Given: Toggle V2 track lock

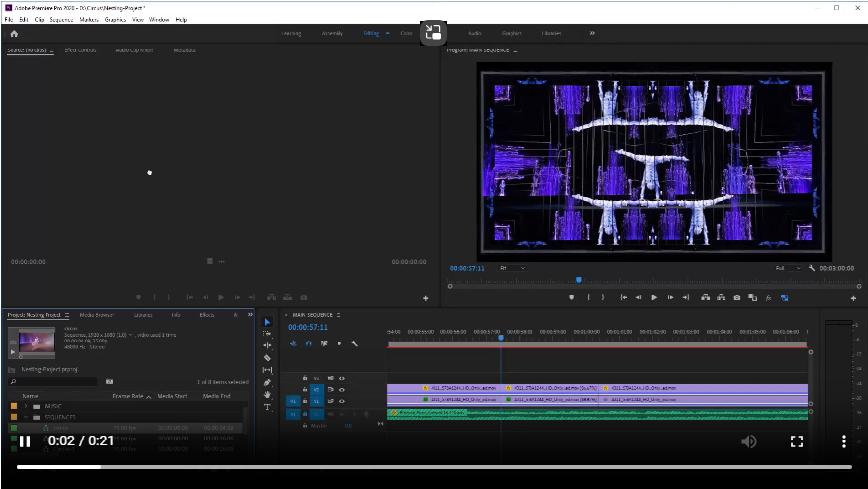Looking at the screenshot, I should pos(305,390).
